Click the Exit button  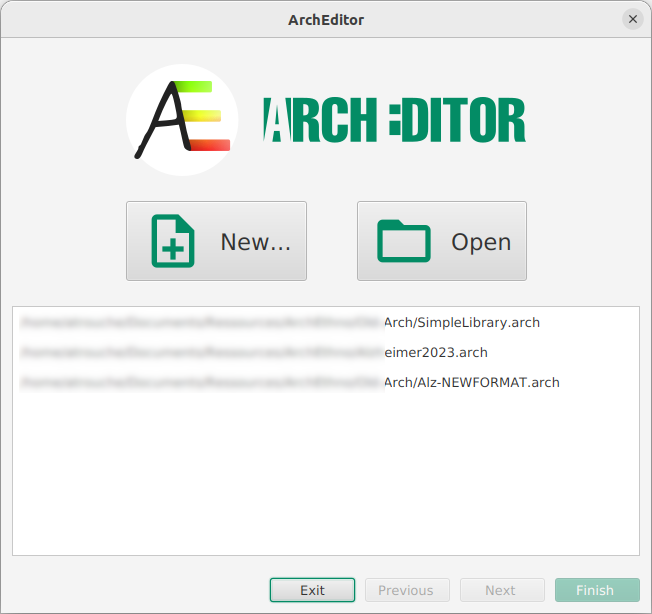pyautogui.click(x=312, y=590)
